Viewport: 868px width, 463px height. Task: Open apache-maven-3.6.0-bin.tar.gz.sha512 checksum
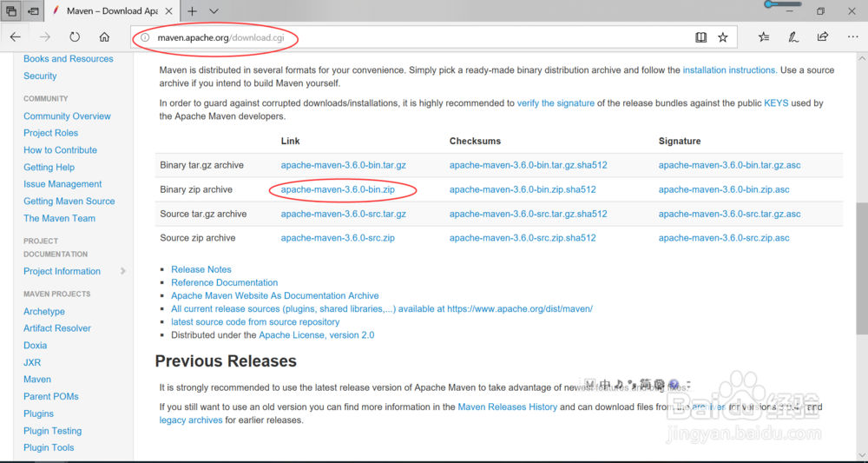(x=528, y=165)
